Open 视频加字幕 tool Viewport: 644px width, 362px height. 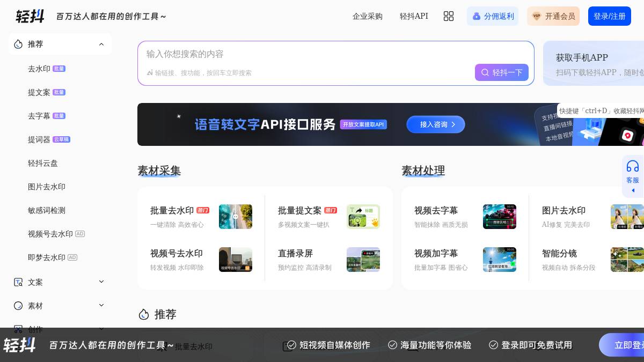point(436,253)
